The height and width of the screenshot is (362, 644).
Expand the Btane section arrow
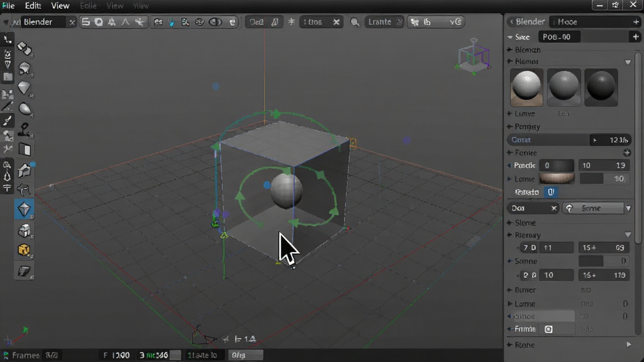[629, 345]
